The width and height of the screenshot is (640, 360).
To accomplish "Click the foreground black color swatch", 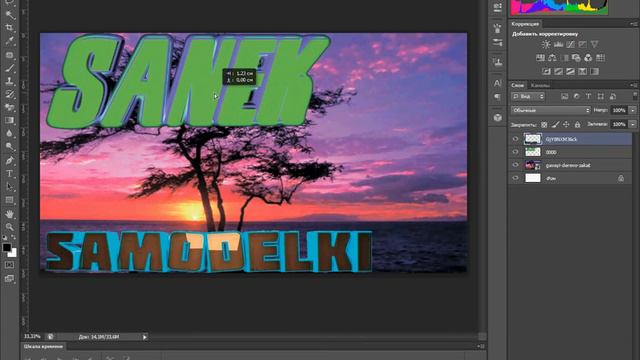I will 7,247.
